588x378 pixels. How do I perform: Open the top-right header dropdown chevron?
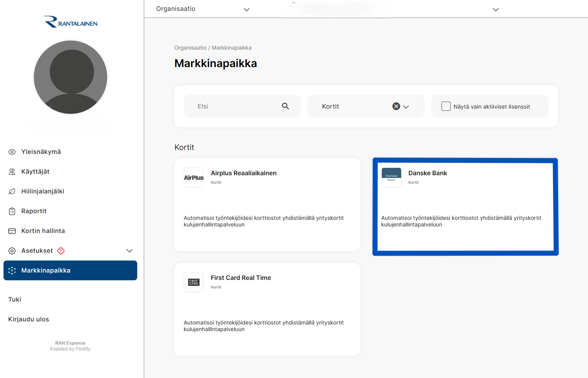[496, 10]
